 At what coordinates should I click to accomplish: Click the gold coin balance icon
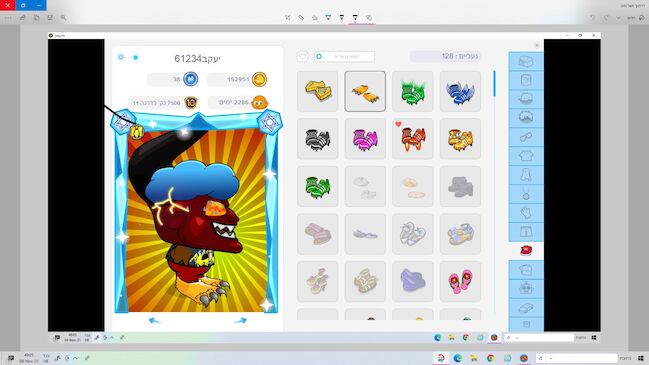(x=260, y=79)
